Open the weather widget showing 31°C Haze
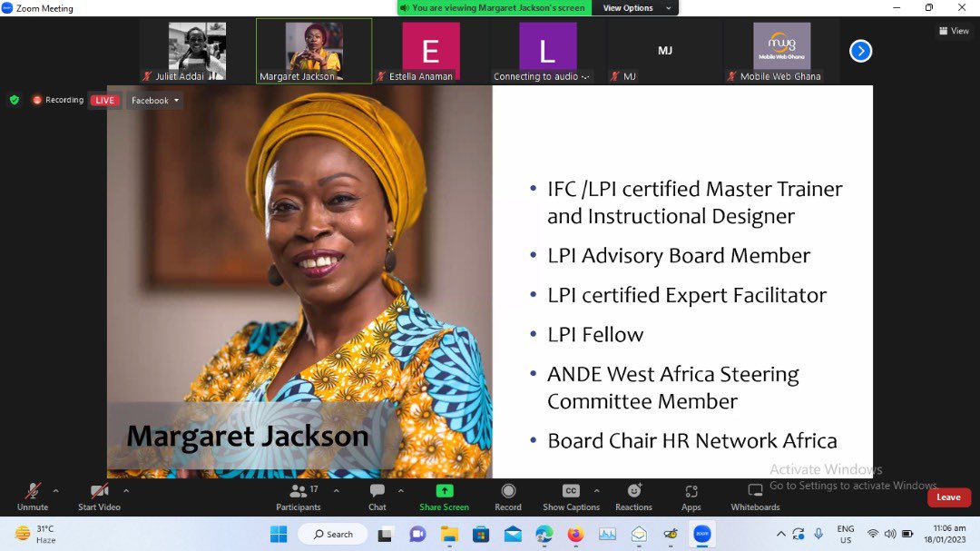980x551 pixels. coord(35,534)
